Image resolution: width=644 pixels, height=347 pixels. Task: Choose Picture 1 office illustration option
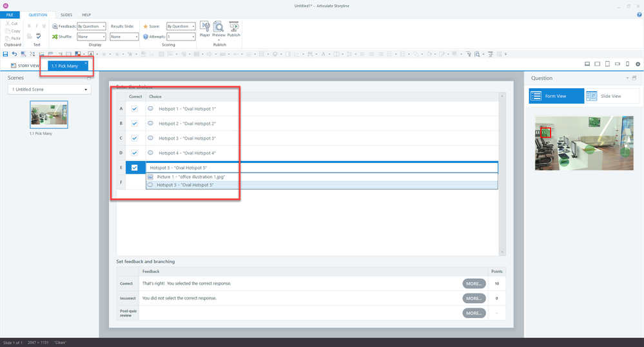(322, 177)
